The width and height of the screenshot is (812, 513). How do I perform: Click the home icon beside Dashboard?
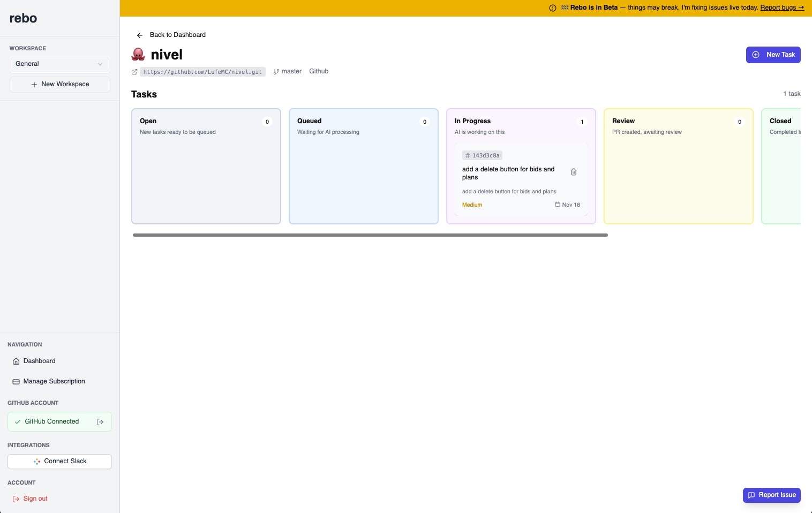click(15, 361)
